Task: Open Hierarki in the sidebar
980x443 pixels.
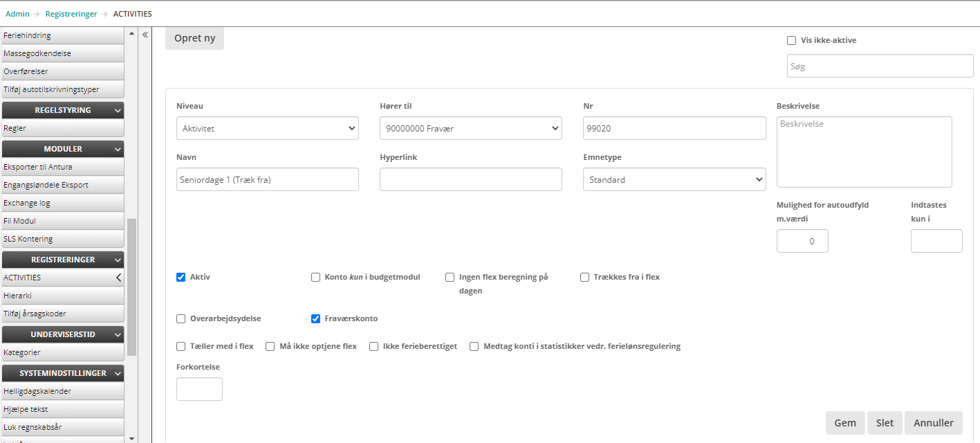Action: [x=18, y=296]
